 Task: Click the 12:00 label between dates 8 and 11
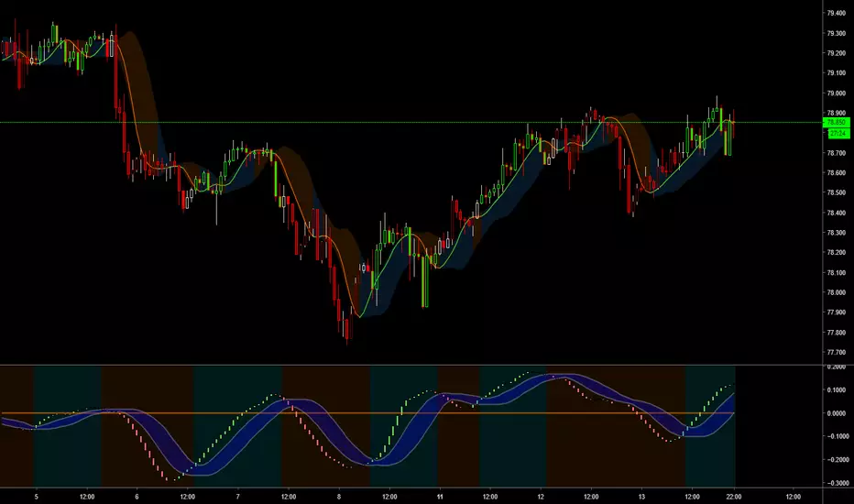pyautogui.click(x=389, y=497)
